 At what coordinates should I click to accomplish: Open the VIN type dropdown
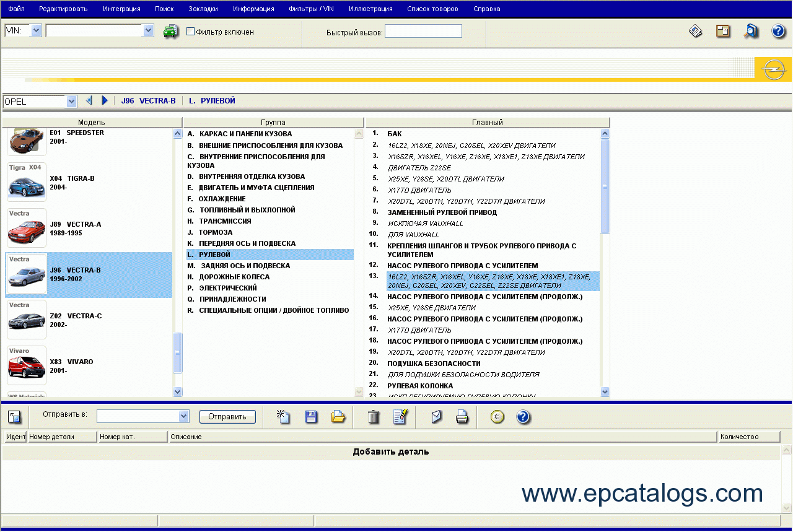coord(36,30)
